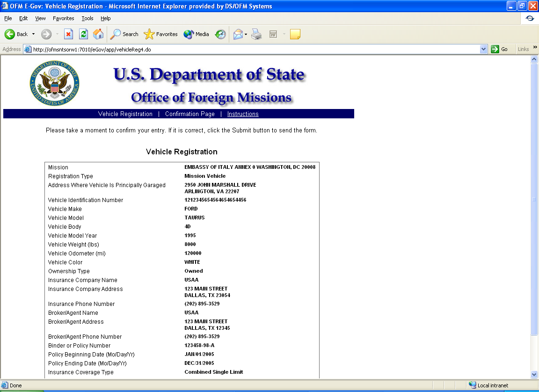Click the Back navigation button
Screen dimensions: 539x392
16,34
